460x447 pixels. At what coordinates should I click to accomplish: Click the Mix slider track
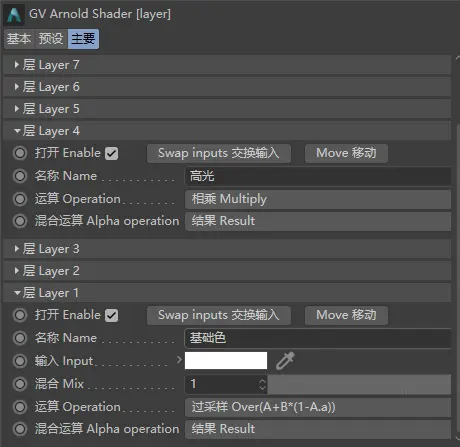click(359, 384)
